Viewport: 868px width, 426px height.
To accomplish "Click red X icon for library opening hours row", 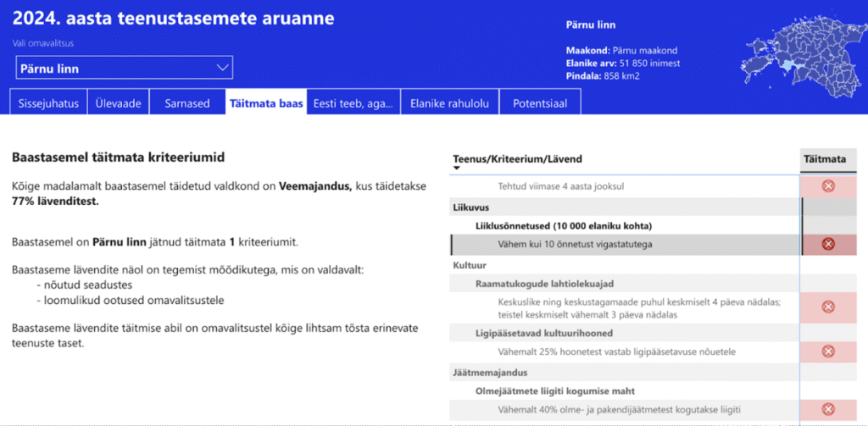I will (828, 307).
